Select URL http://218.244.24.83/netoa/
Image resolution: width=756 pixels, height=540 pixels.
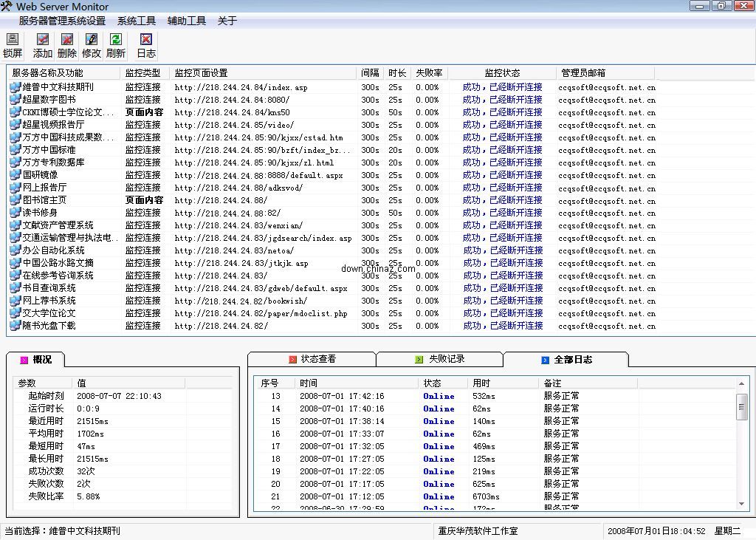(x=234, y=250)
